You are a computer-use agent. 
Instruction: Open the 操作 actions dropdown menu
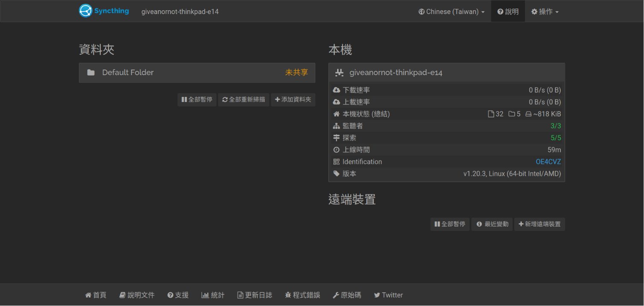545,12
